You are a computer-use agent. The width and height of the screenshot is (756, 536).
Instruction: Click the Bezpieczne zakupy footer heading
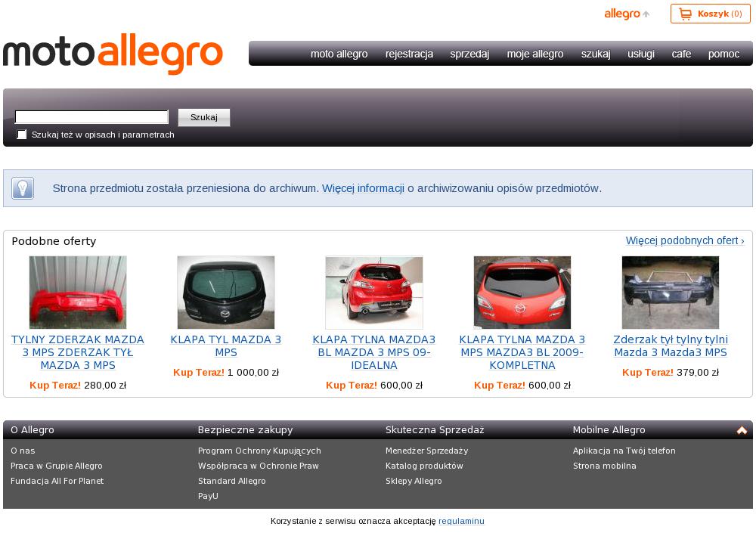point(246,430)
